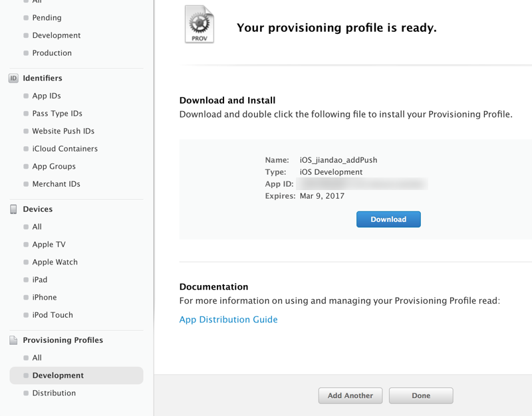Select App Groups in the sidebar
532x416 pixels.
[54, 167]
